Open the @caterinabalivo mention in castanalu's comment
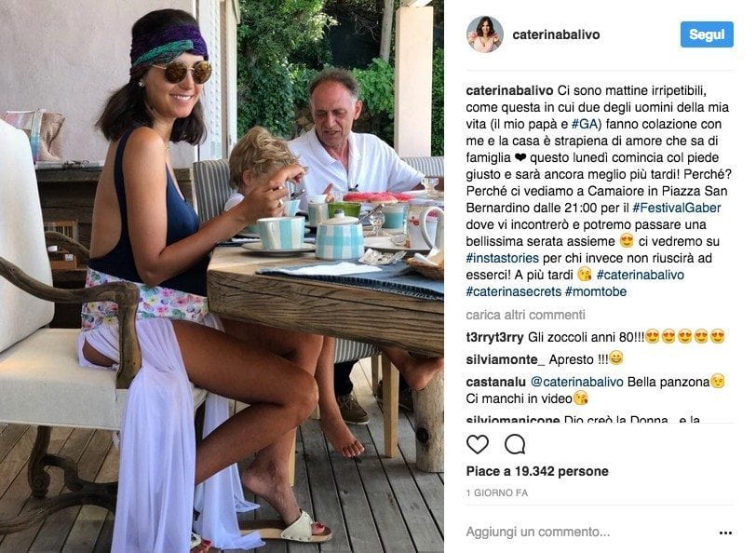Image resolution: width=756 pixels, height=553 pixels. (x=576, y=382)
